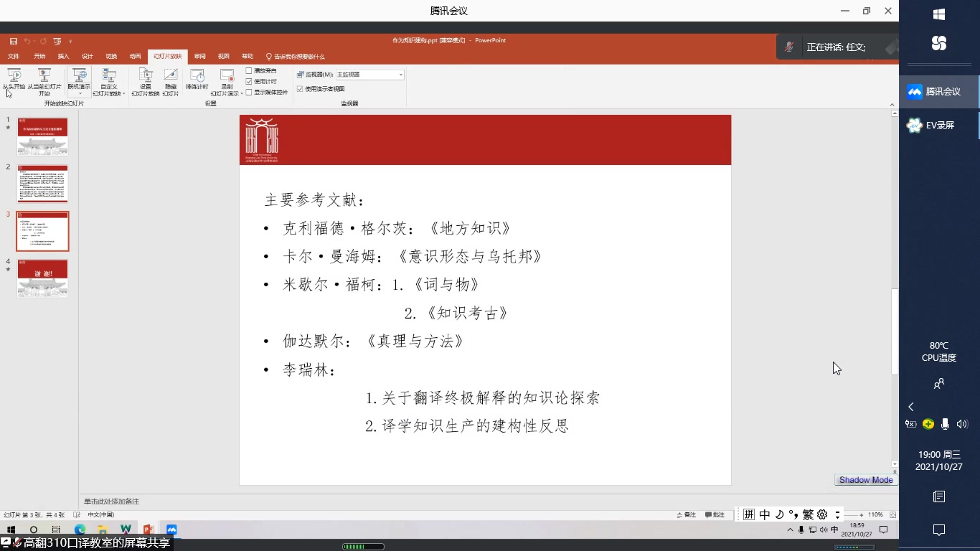This screenshot has width=980, height=551.
Task: Open the 插入 ribbon tab
Action: [x=63, y=56]
